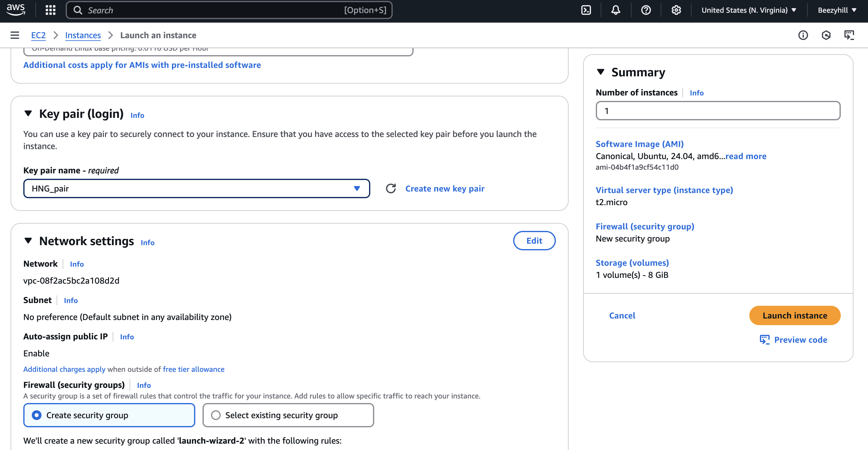Open the settings gear icon
This screenshot has width=868, height=450.
click(676, 10)
